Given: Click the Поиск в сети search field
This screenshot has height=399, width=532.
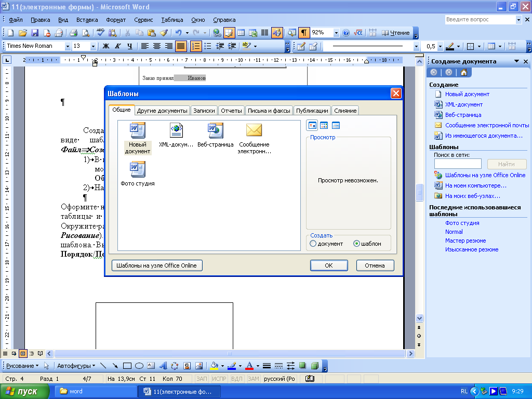Looking at the screenshot, I should pyautogui.click(x=458, y=164).
